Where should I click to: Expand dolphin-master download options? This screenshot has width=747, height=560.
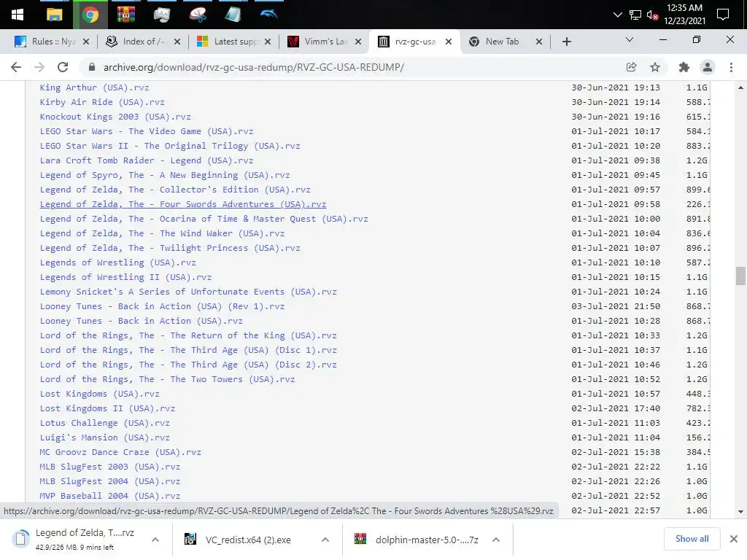pyautogui.click(x=496, y=540)
